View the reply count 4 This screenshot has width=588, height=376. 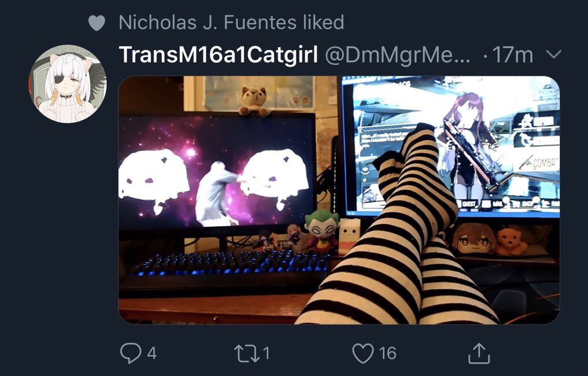point(151,353)
